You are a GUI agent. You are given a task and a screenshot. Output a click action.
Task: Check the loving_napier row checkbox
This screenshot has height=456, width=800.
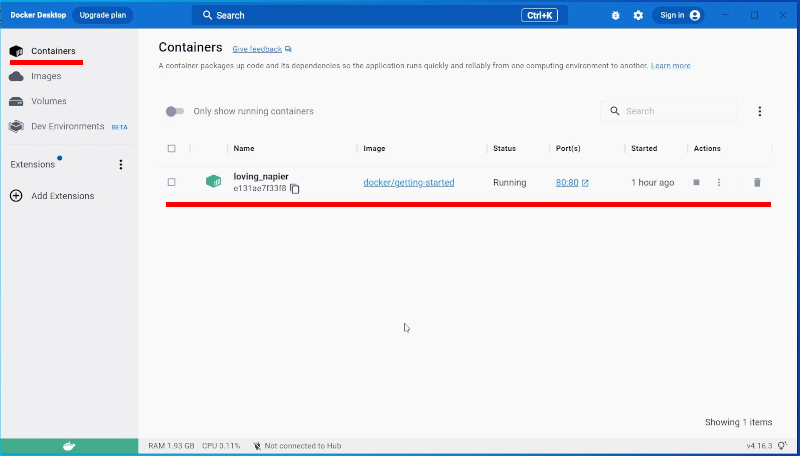tap(171, 182)
